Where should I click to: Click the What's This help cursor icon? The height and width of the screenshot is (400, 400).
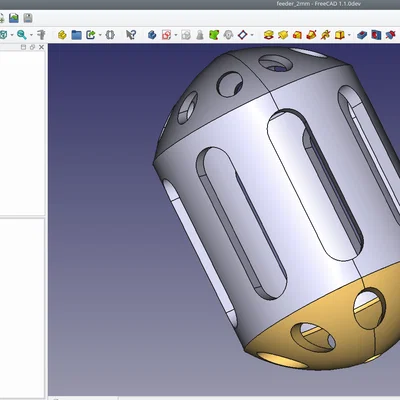click(x=131, y=35)
